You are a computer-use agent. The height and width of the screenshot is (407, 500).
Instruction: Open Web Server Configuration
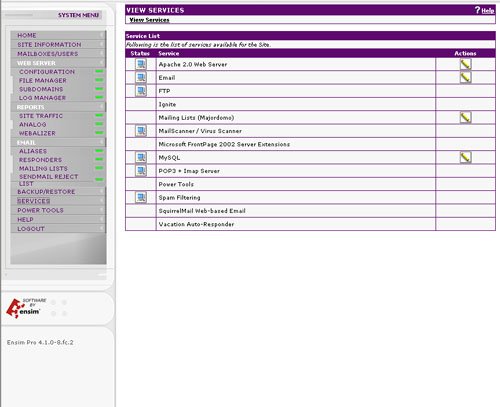click(47, 72)
